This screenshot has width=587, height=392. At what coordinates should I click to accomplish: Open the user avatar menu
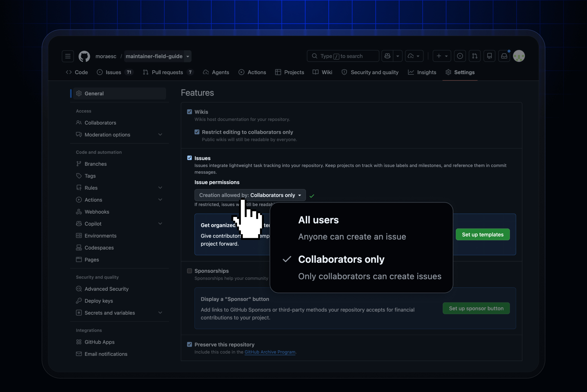[x=519, y=56]
